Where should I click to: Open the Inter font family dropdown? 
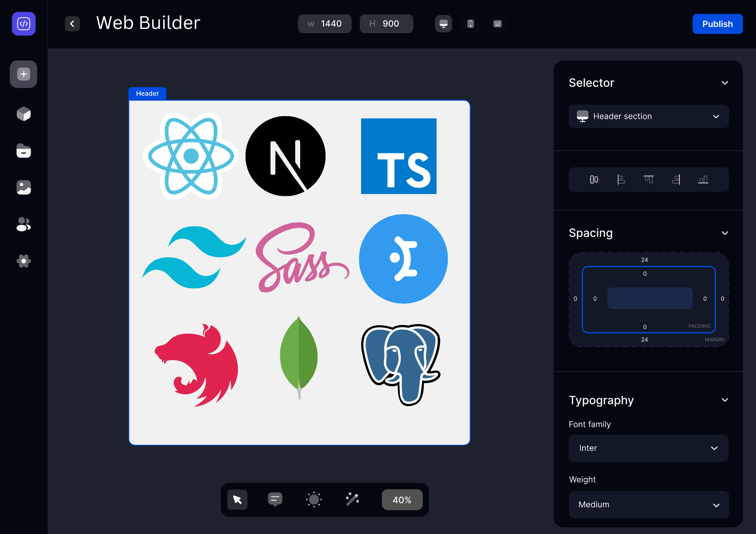coord(648,448)
